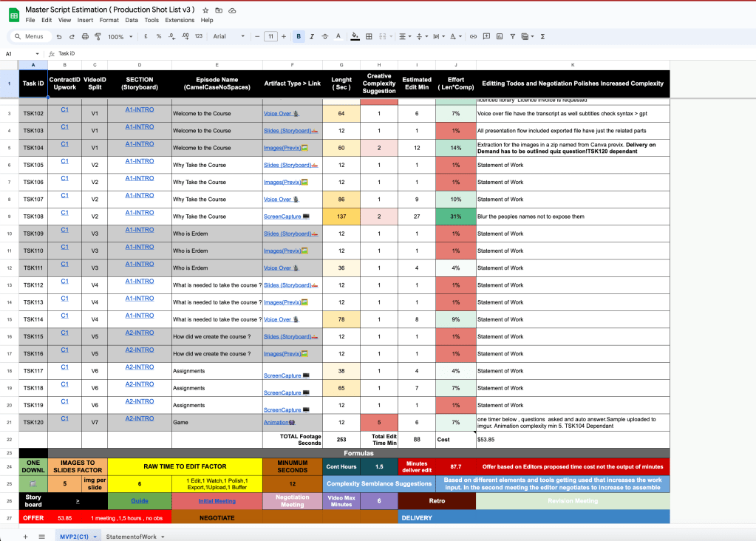The height and width of the screenshot is (541, 756).
Task: Select the Retro cell in row 26
Action: 437,501
